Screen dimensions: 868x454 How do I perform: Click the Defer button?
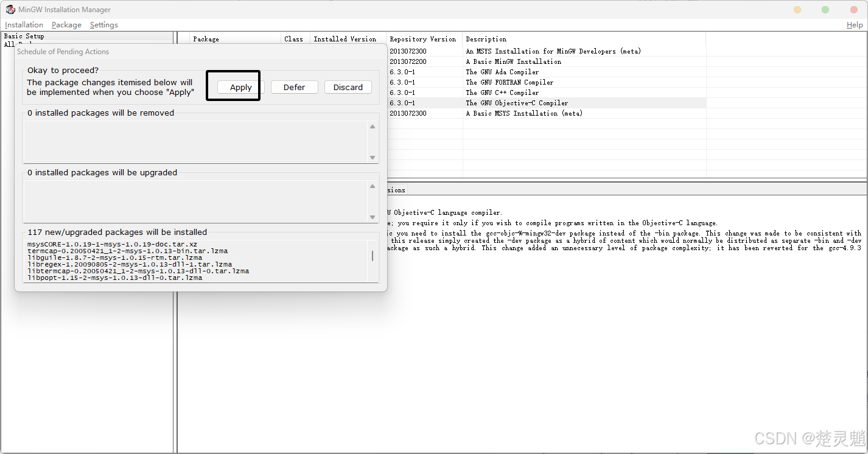[x=294, y=87]
